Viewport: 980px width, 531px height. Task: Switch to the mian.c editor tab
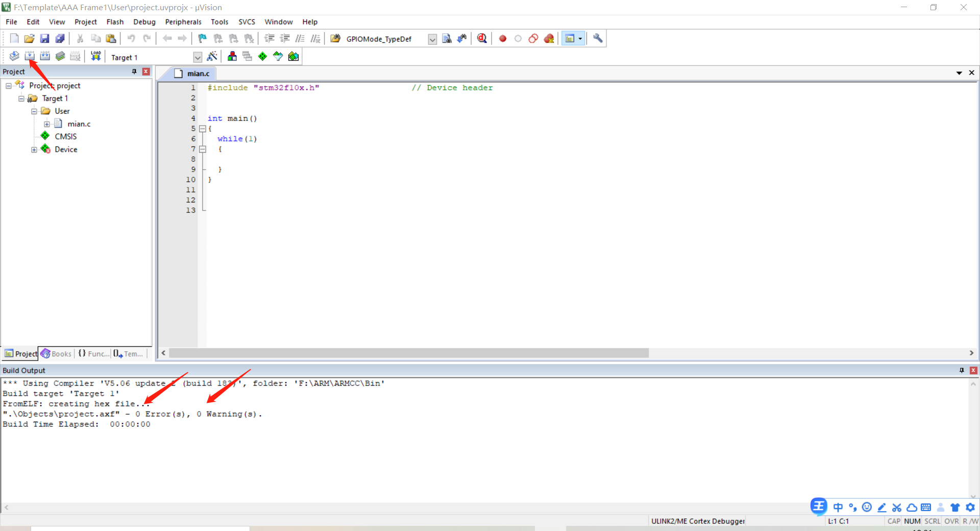pos(192,74)
